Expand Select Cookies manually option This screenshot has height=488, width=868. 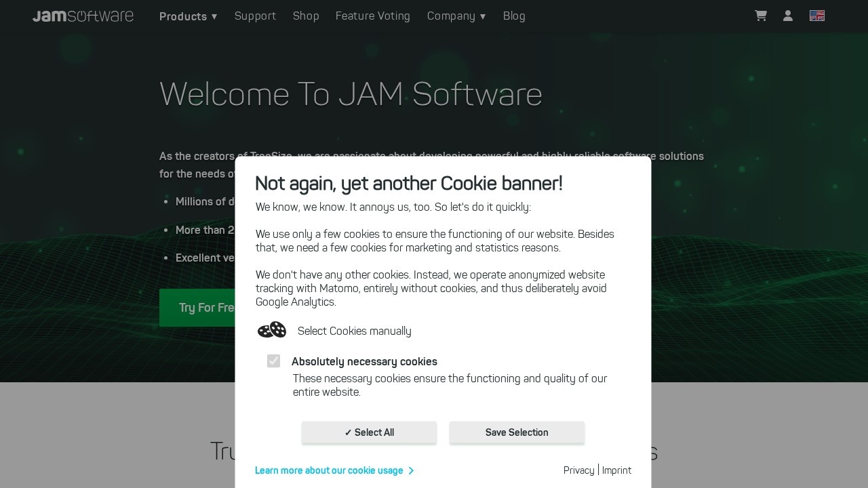354,331
